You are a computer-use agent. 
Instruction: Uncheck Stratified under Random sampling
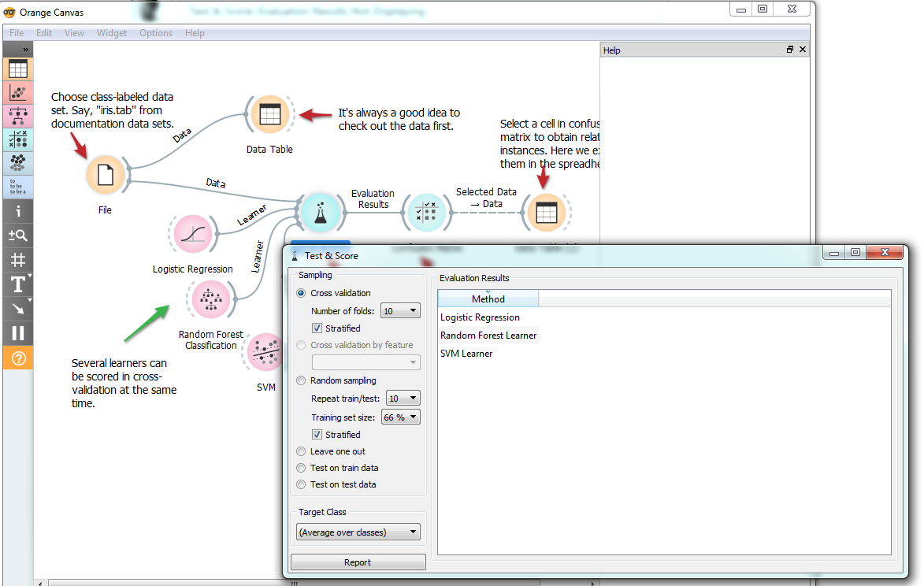[x=317, y=434]
